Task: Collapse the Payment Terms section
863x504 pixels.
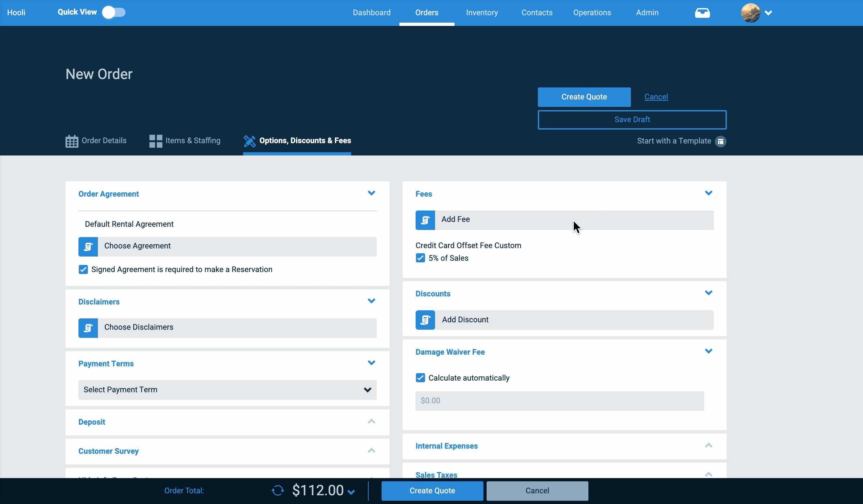Action: point(372,363)
